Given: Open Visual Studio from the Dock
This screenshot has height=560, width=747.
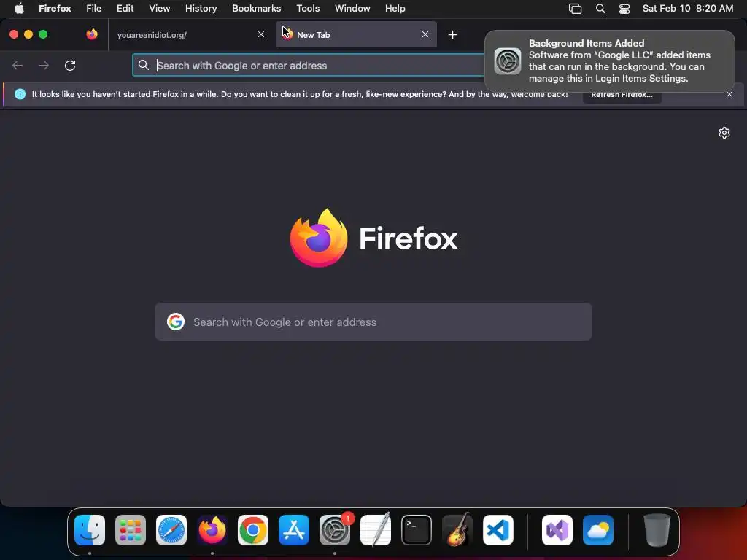Looking at the screenshot, I should [557, 530].
